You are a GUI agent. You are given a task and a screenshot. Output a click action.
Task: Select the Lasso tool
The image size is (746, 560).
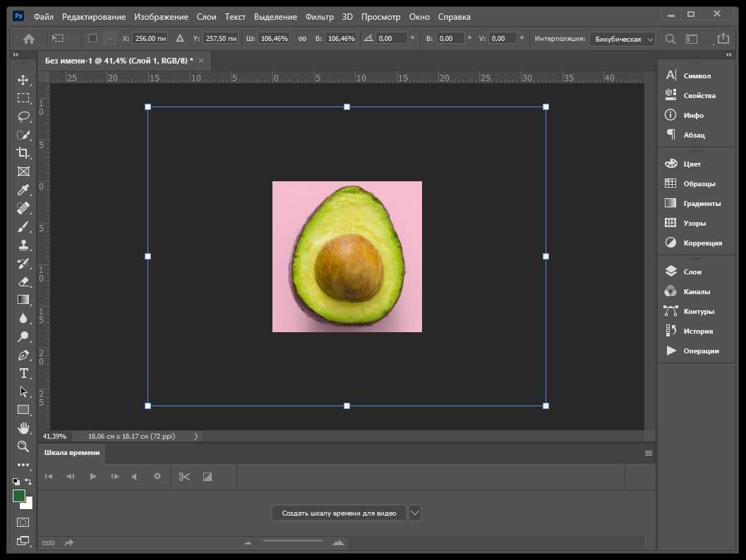[23, 116]
